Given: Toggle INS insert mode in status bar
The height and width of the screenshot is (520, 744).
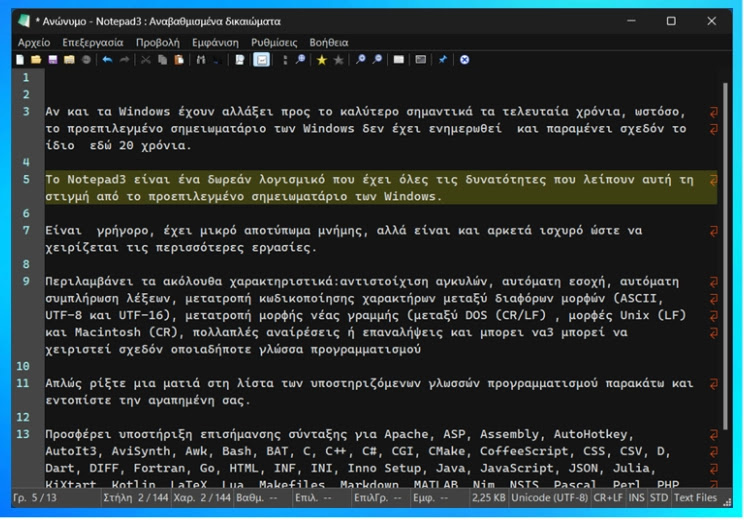Looking at the screenshot, I should (637, 498).
